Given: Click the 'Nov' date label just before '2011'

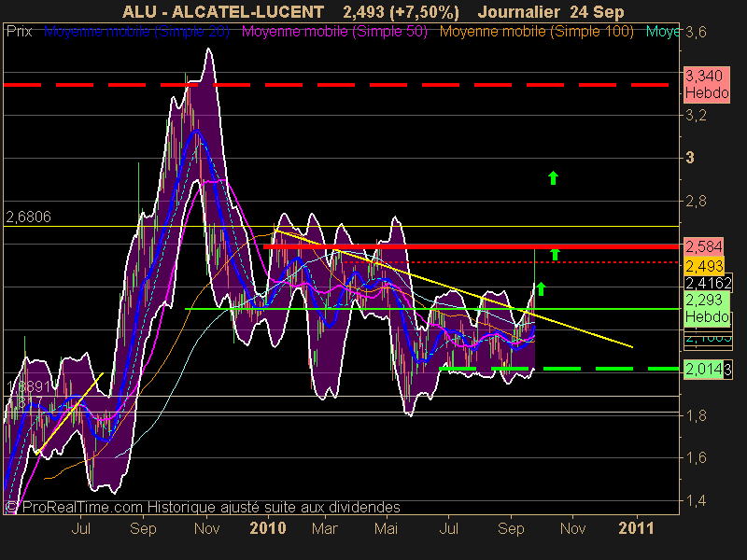Looking at the screenshot, I should click(572, 528).
